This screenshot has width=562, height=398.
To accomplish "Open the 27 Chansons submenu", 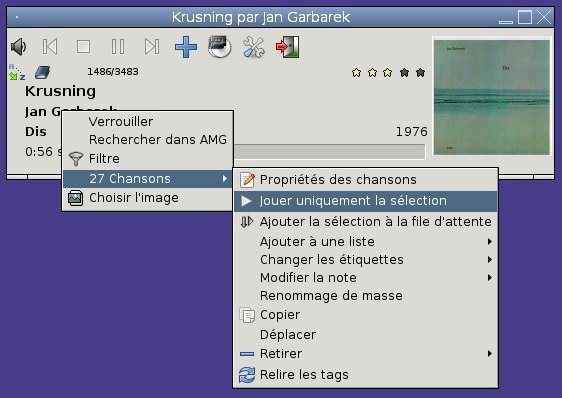I will pyautogui.click(x=148, y=179).
